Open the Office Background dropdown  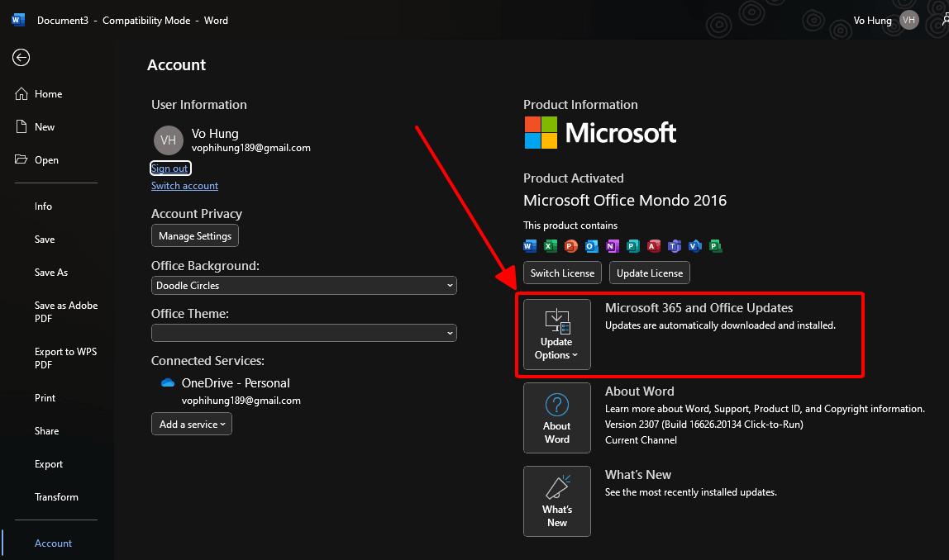click(303, 285)
